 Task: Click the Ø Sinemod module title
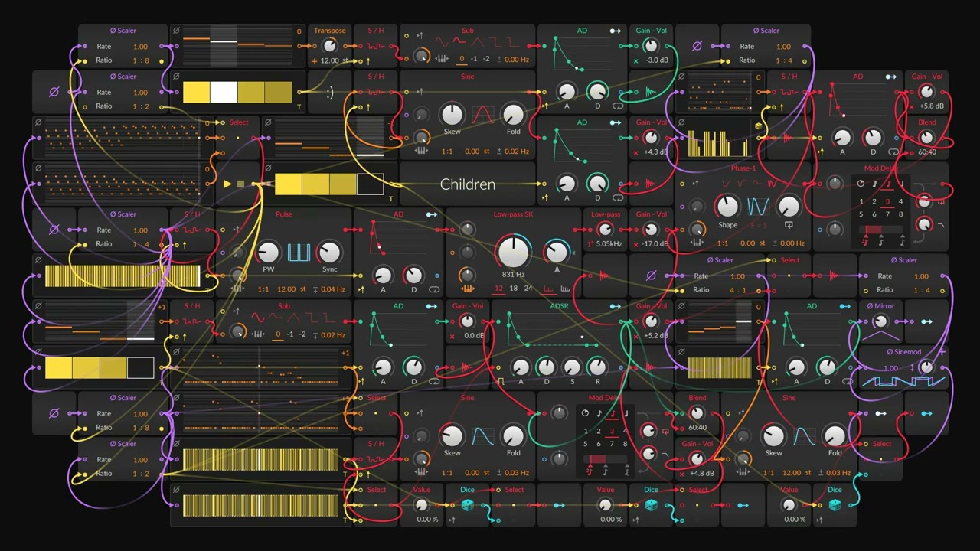click(904, 352)
